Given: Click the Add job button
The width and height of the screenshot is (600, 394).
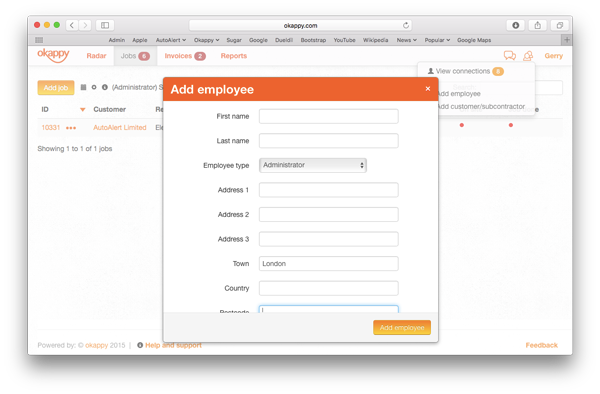Looking at the screenshot, I should tap(56, 88).
